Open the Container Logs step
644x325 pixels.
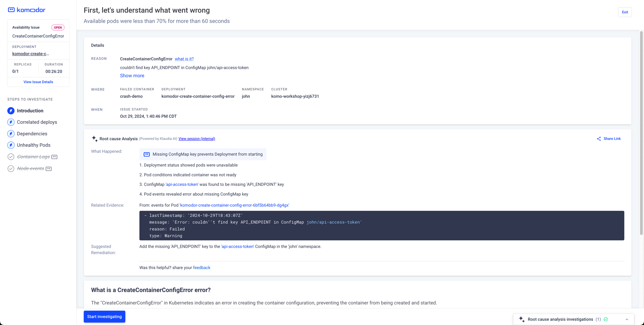33,157
